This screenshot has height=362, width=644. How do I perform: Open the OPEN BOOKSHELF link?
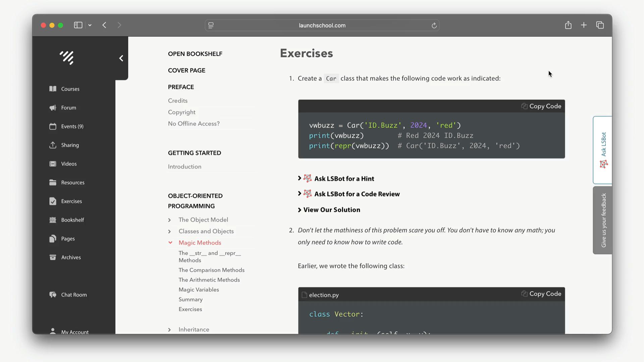195,54
